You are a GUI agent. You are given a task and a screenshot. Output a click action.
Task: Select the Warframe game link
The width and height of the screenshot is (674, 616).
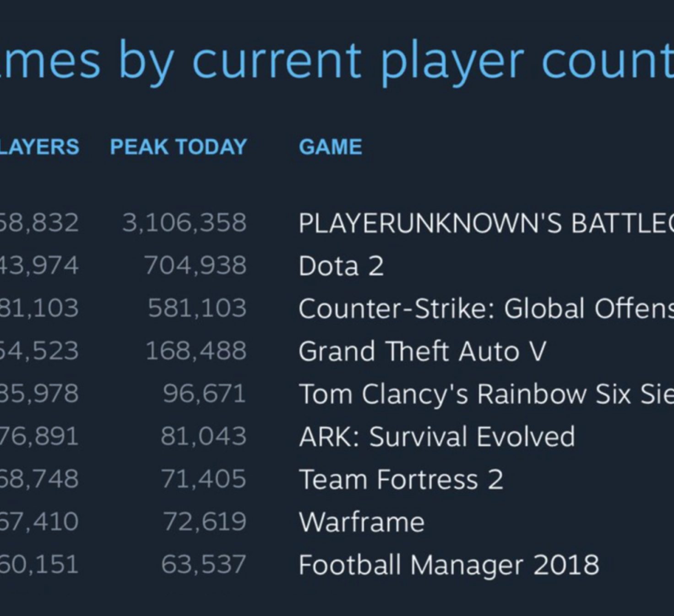362,522
